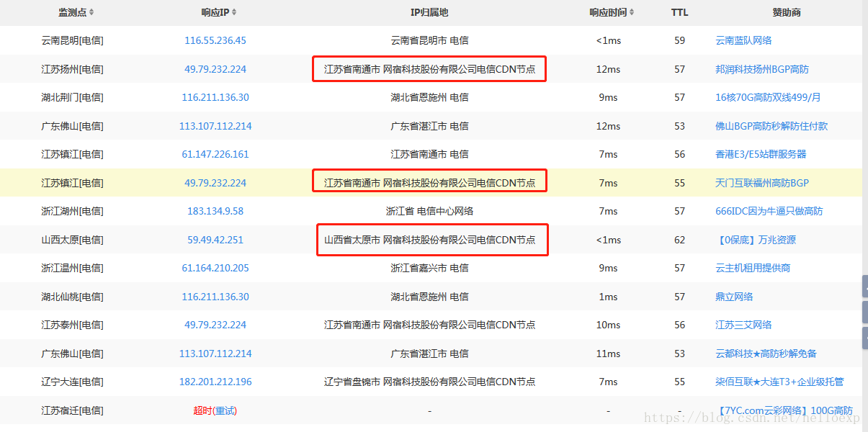Sort by 监测点 column arrow icon

click(x=91, y=12)
